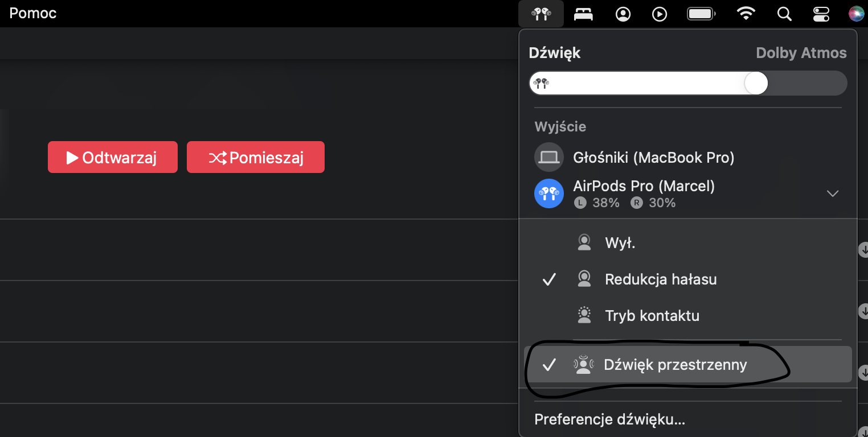Open Preferencje dźwięku...
This screenshot has height=437, width=868.
click(609, 420)
